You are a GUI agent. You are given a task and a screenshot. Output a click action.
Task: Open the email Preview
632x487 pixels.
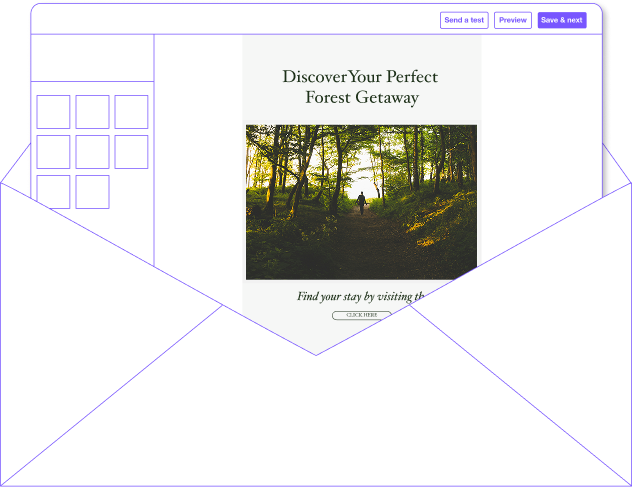(513, 20)
